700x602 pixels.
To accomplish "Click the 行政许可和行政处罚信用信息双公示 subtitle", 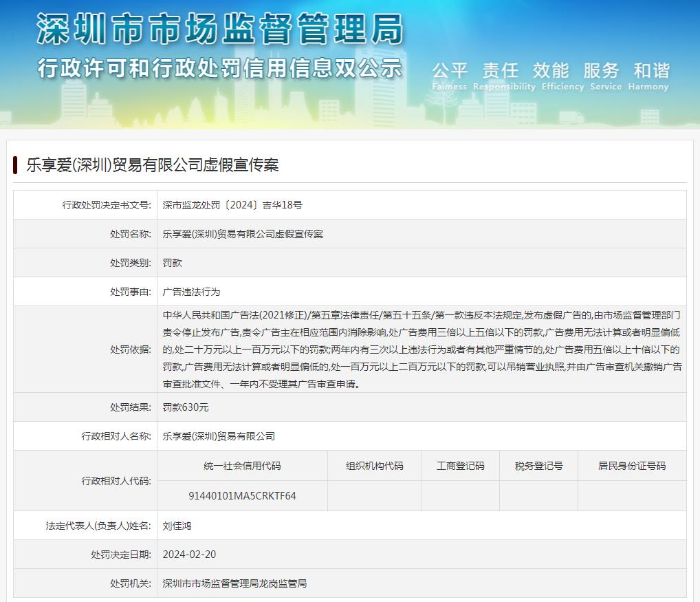I will tap(219, 68).
